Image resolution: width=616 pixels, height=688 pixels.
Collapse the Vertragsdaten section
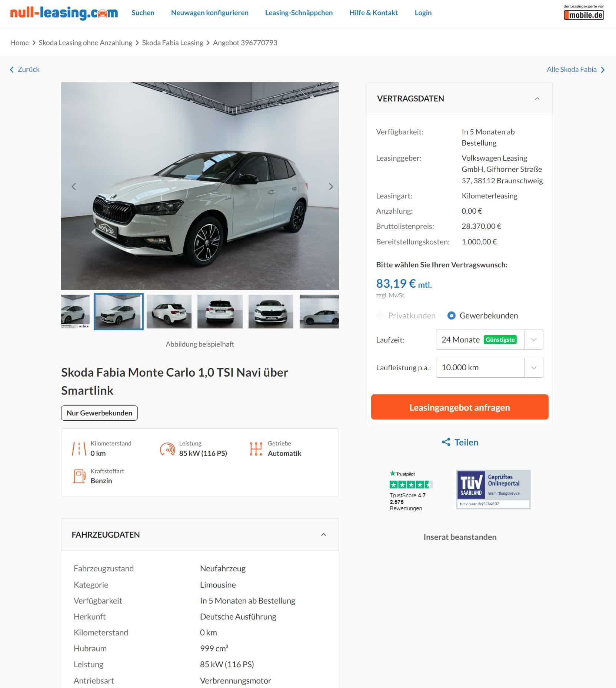(537, 98)
